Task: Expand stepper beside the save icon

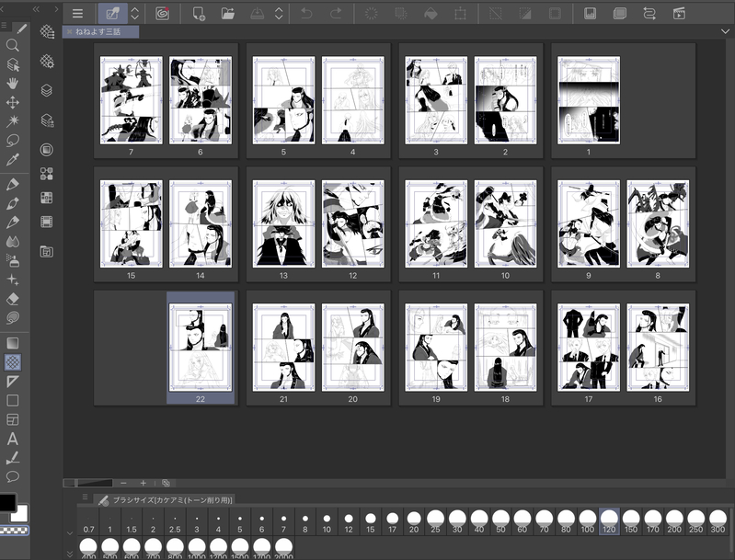Action: pos(279,14)
